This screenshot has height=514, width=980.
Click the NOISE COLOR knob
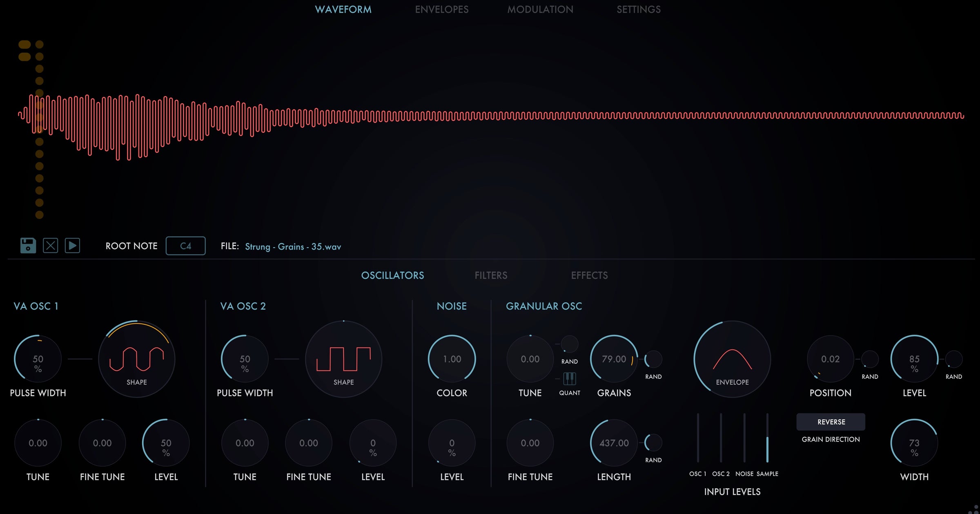[452, 359]
